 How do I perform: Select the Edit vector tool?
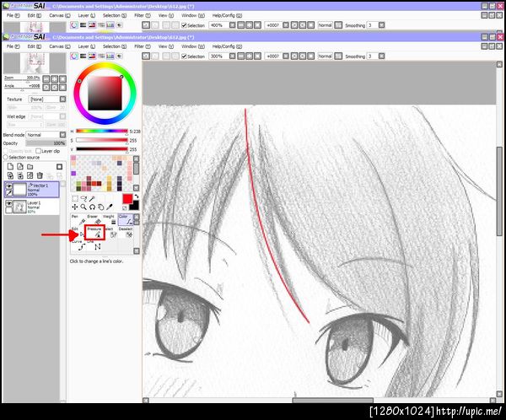pos(78,233)
